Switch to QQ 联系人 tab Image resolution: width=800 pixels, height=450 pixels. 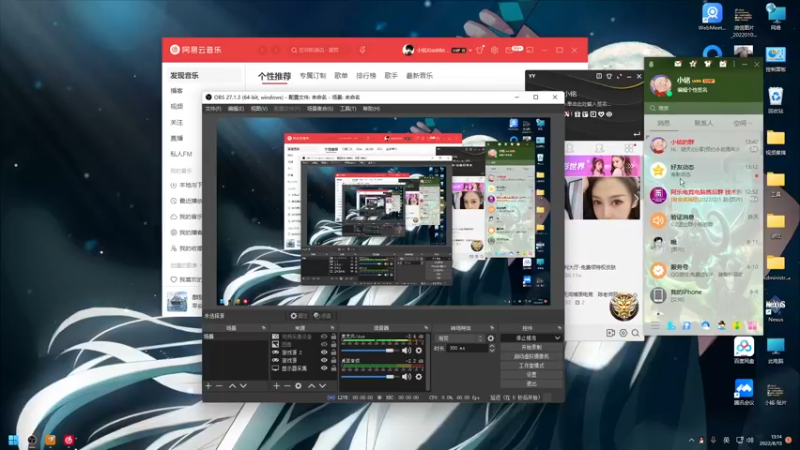pyautogui.click(x=704, y=123)
